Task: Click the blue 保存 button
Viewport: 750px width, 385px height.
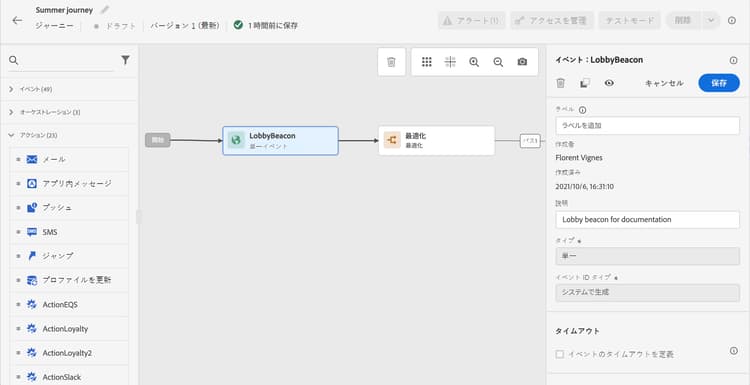Action: 719,83
